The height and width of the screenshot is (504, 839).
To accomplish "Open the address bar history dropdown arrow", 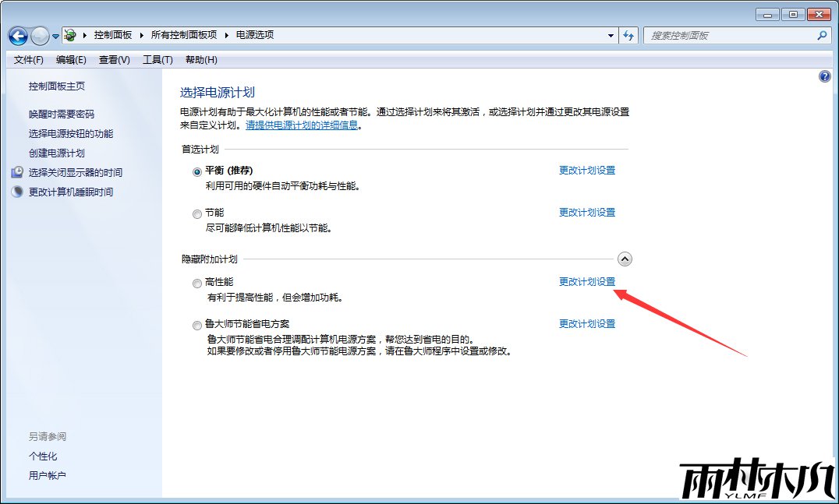I will point(611,35).
